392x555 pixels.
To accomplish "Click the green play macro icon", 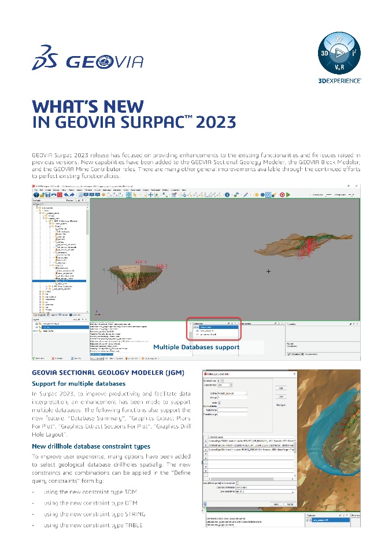I will tap(289, 195).
